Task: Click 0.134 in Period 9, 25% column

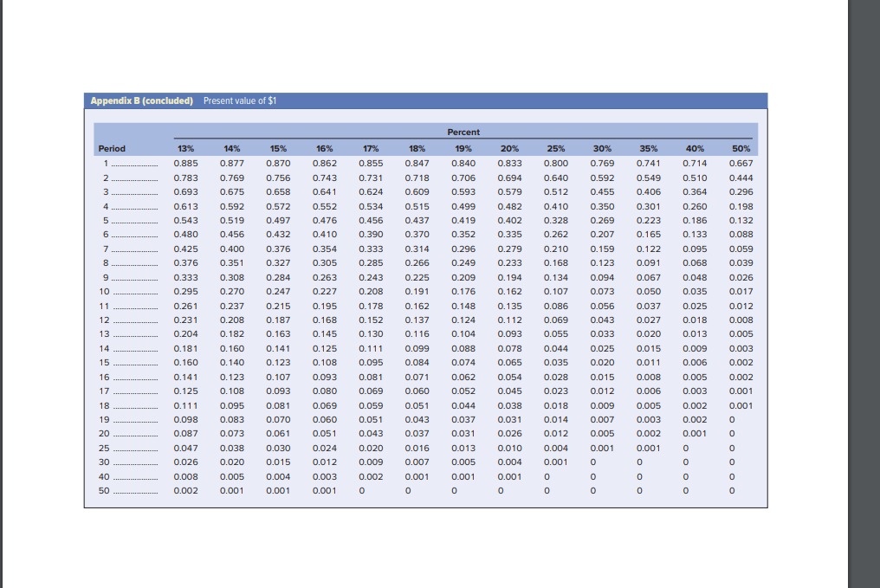Action: [x=556, y=278]
